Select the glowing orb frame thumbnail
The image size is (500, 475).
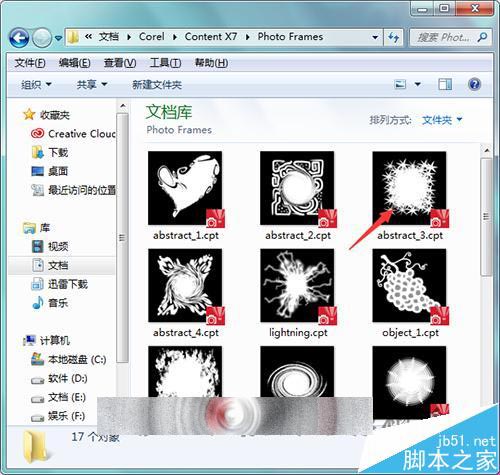(409, 382)
